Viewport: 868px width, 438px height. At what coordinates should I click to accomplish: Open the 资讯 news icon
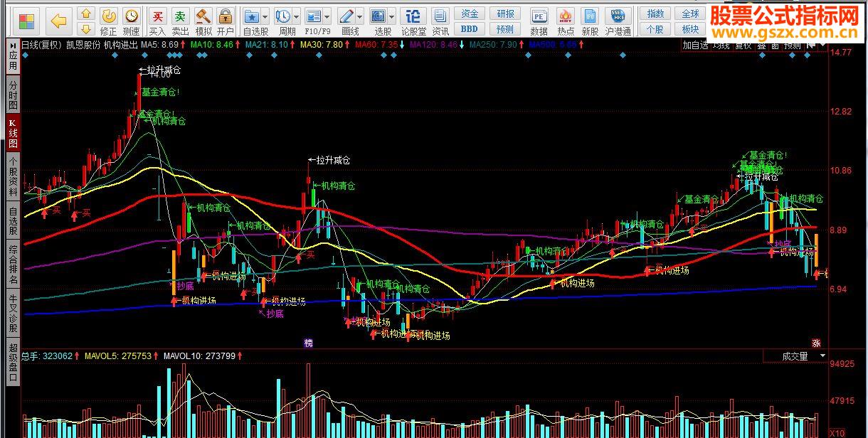pos(440,16)
